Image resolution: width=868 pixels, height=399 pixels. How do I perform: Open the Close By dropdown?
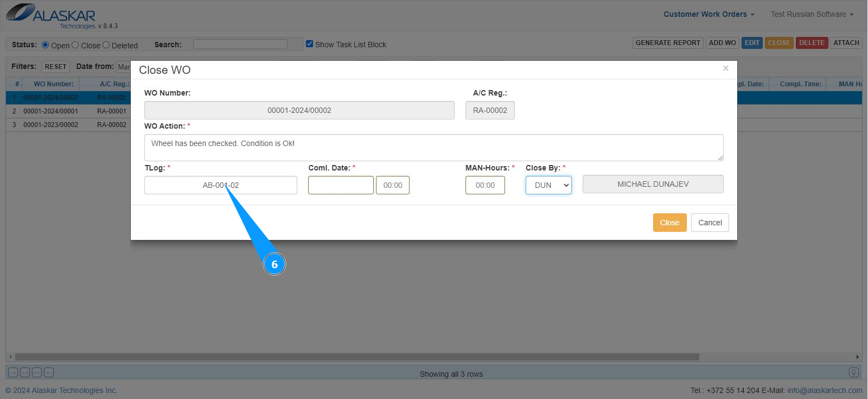(x=548, y=185)
